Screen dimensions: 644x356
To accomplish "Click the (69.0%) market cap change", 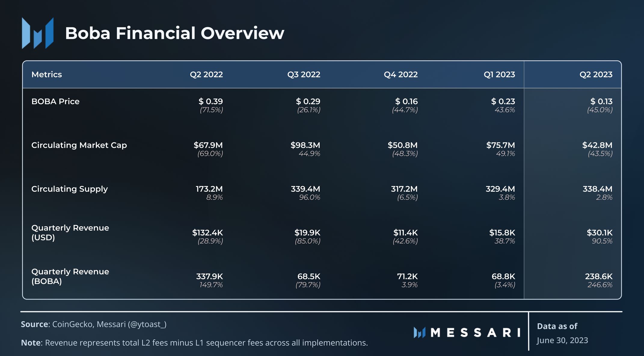I will point(210,154).
